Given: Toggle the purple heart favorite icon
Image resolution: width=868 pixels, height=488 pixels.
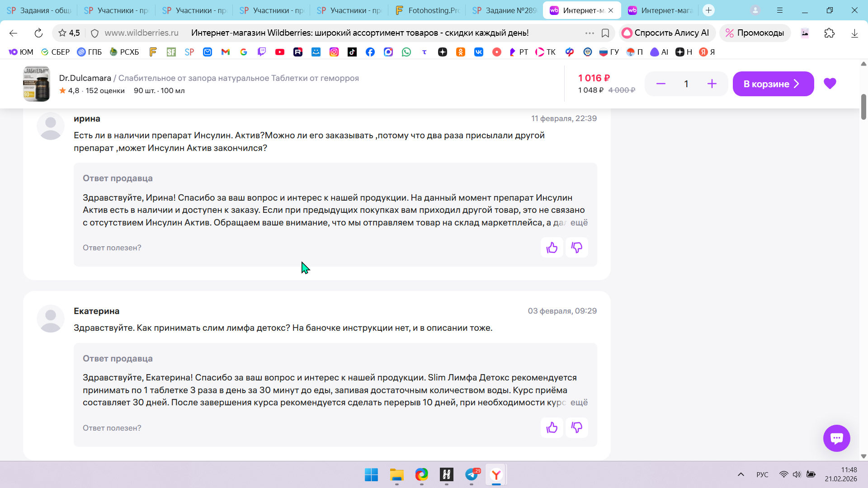Looking at the screenshot, I should click(x=830, y=84).
